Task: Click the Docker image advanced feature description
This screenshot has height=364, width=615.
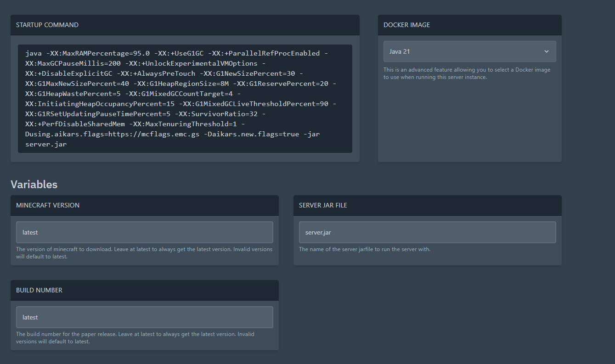Action: (x=467, y=73)
